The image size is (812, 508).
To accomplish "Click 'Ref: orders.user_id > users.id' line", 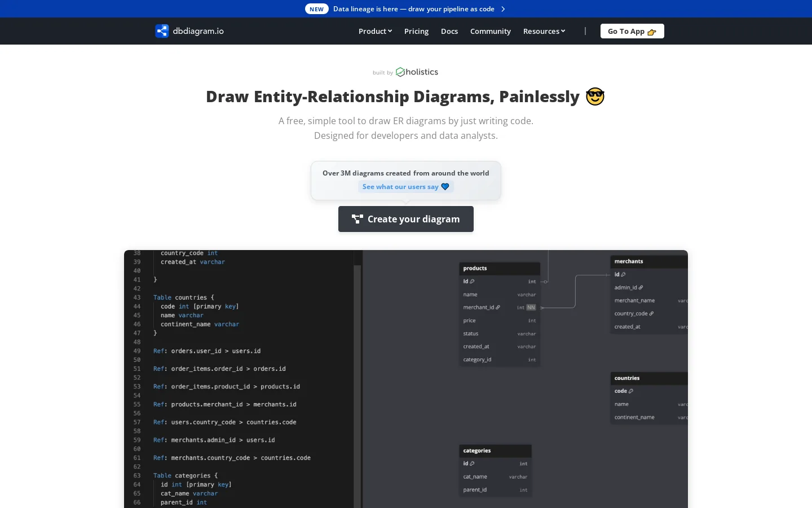I will pos(207,351).
